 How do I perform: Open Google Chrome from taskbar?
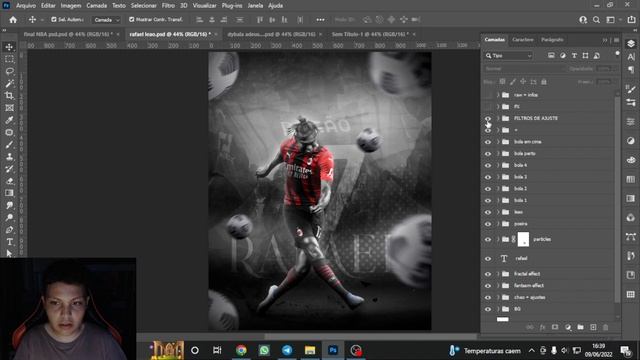point(241,350)
